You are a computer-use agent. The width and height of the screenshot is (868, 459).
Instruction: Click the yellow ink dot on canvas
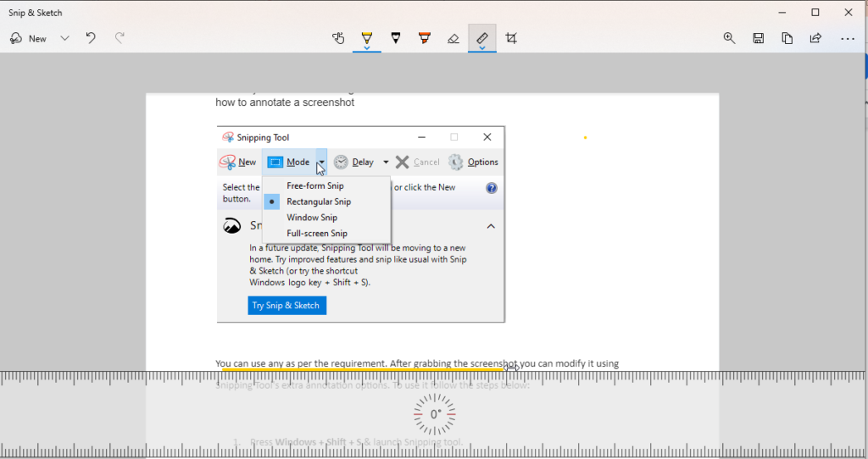pyautogui.click(x=585, y=138)
